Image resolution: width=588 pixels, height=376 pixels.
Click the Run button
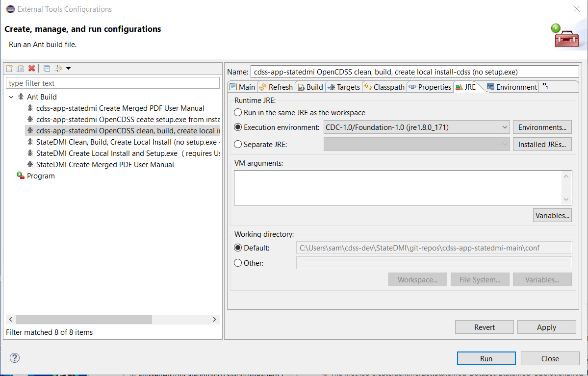point(486,358)
